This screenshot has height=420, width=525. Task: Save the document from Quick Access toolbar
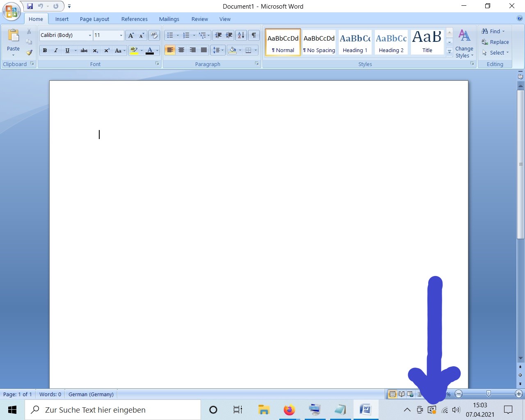click(x=30, y=6)
